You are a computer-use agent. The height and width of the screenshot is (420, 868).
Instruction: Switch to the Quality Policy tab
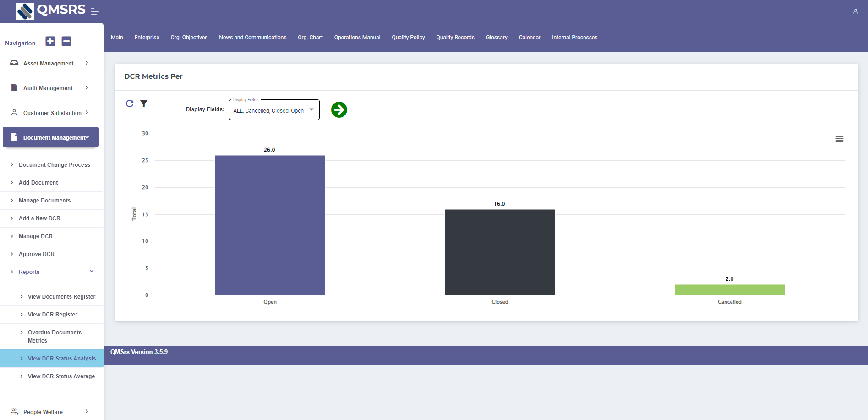408,37
